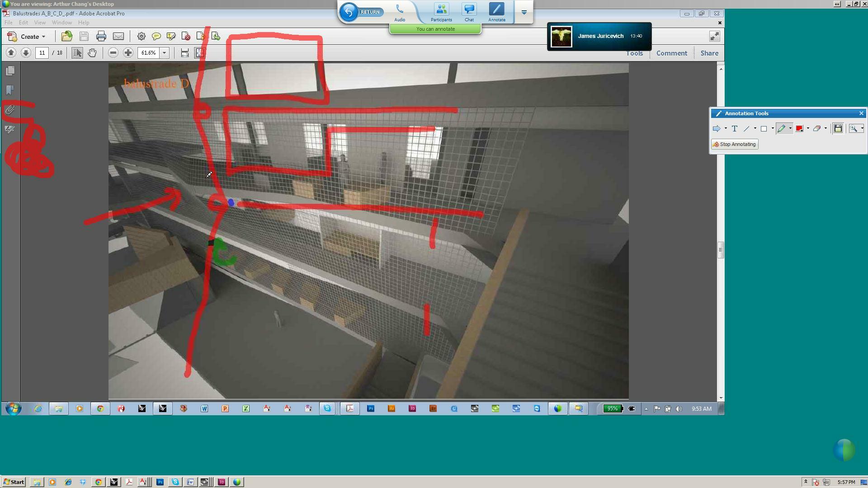Open the View menu

click(x=40, y=23)
